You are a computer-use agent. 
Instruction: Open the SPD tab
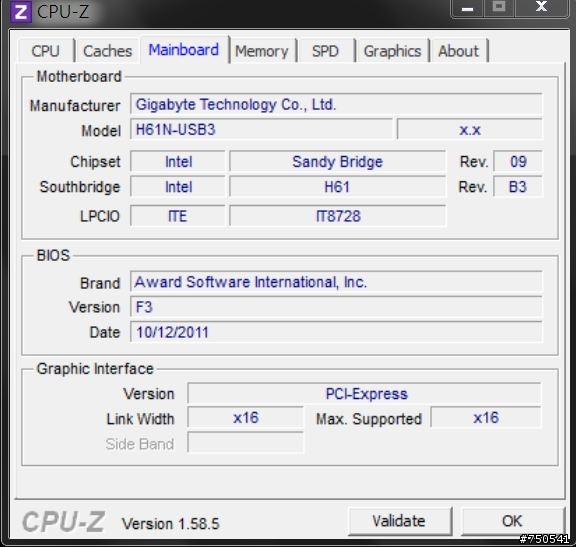pyautogui.click(x=325, y=51)
